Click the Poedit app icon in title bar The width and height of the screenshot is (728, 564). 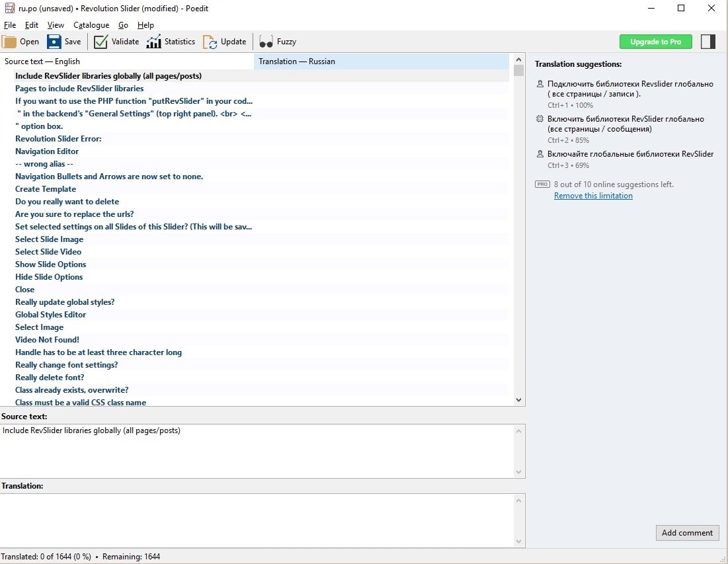[9, 9]
